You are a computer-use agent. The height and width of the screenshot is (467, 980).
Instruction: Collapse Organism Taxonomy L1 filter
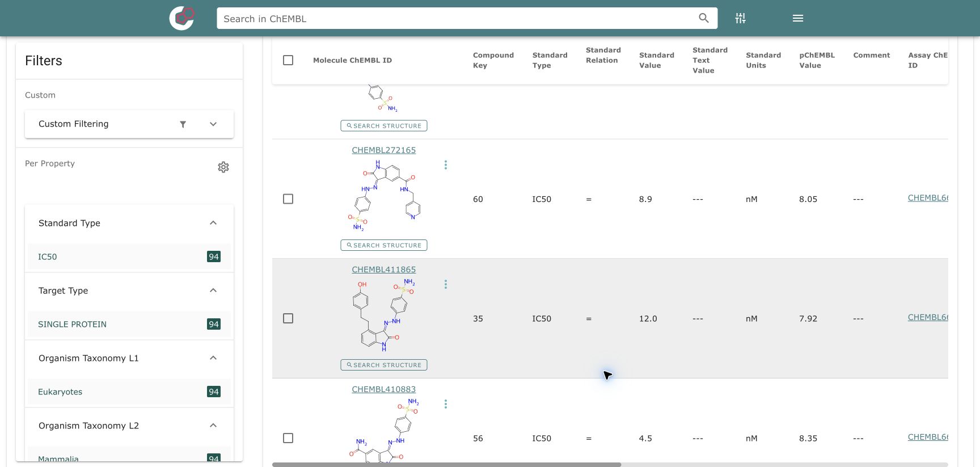click(x=213, y=358)
